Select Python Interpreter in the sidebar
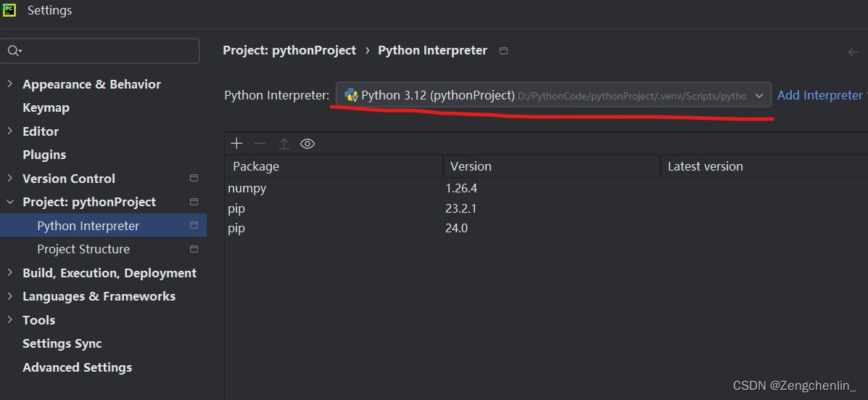The width and height of the screenshot is (868, 400). [88, 226]
